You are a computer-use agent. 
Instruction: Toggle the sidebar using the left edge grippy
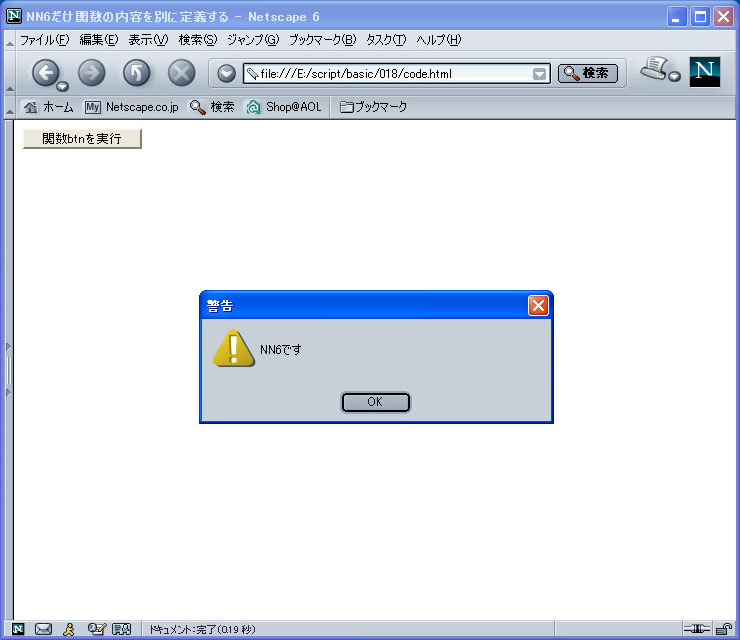[8, 370]
